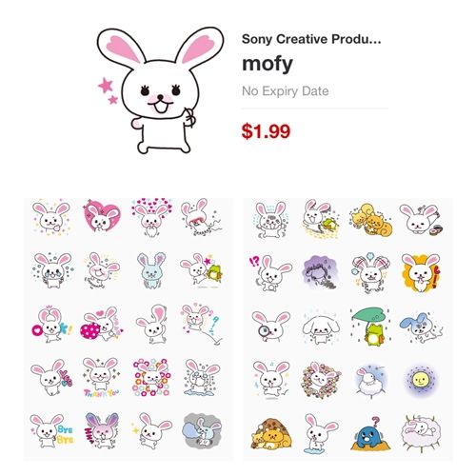Select the $1.99 price label

point(266,131)
